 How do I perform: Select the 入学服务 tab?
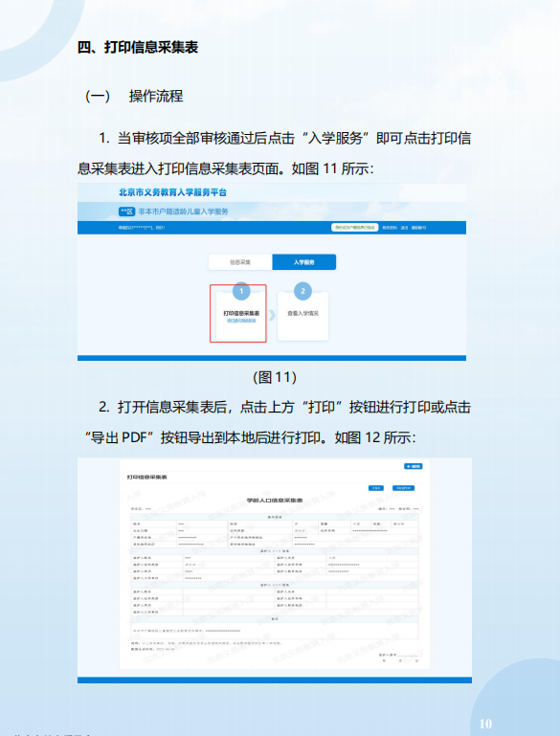click(x=304, y=262)
